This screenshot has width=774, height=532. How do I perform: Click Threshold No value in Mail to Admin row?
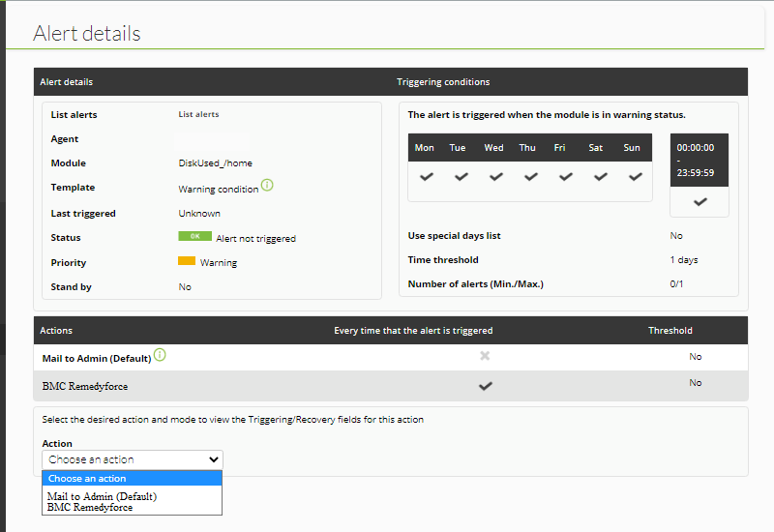pyautogui.click(x=696, y=356)
